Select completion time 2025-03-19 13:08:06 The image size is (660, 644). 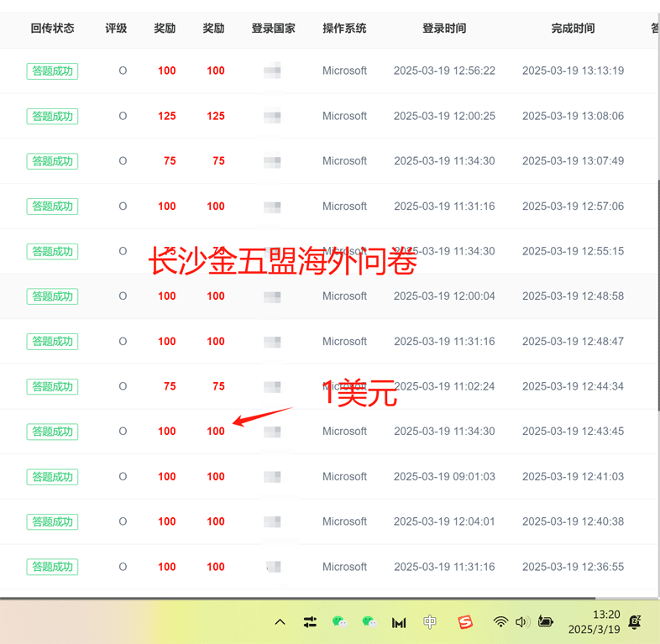pos(573,116)
